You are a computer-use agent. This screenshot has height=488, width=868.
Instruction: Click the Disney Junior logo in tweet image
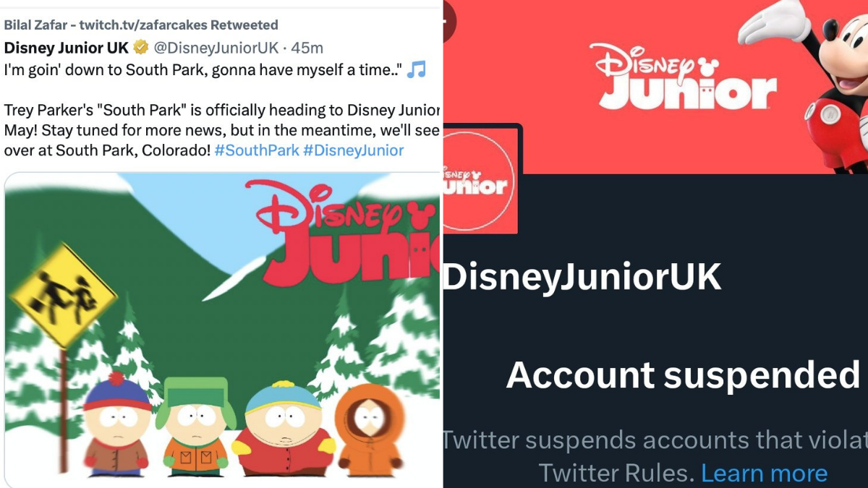click(x=342, y=233)
